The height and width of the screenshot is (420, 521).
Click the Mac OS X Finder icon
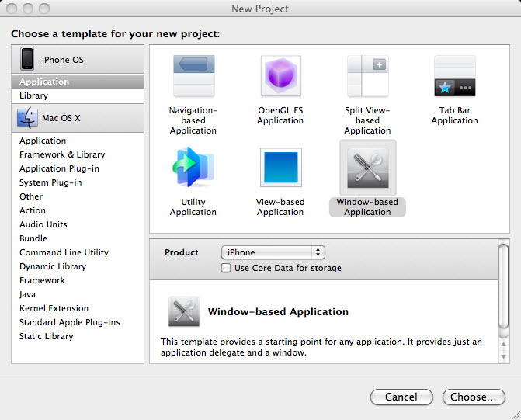tap(27, 118)
